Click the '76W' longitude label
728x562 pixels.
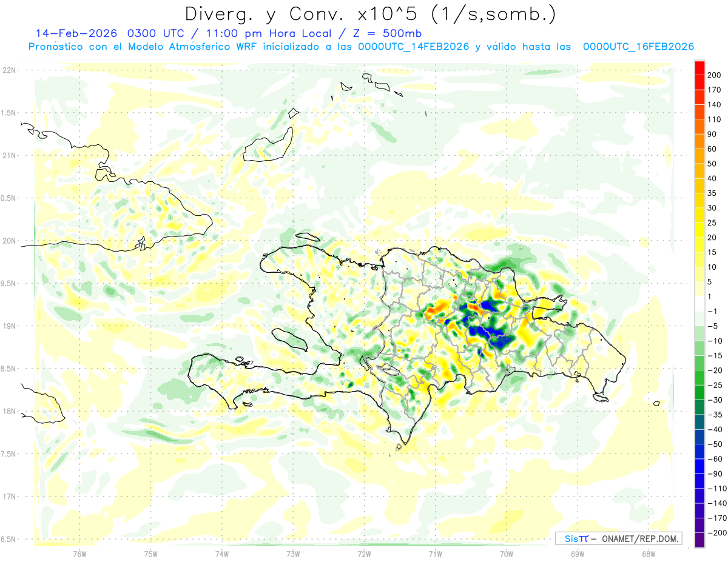[79, 554]
